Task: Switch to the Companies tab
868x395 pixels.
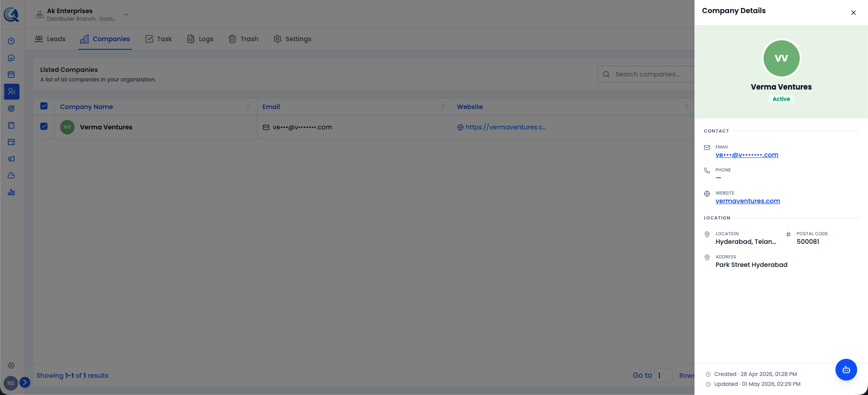Action: pos(105,39)
